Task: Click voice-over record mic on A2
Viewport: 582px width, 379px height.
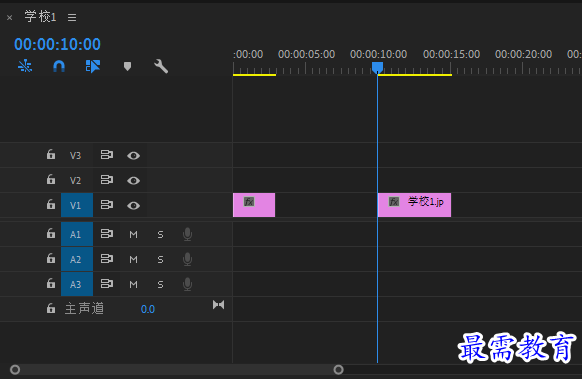Action: coord(187,259)
